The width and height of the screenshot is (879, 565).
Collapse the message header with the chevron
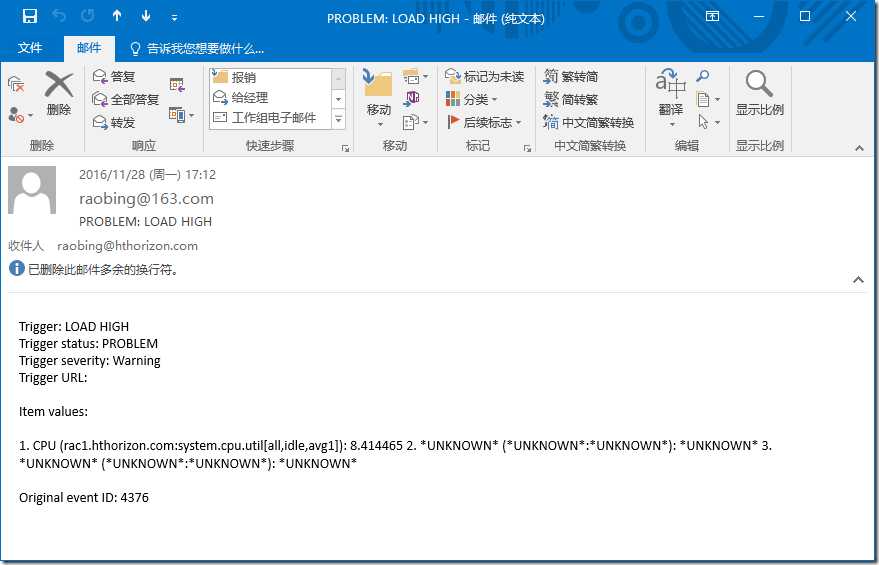pyautogui.click(x=858, y=279)
